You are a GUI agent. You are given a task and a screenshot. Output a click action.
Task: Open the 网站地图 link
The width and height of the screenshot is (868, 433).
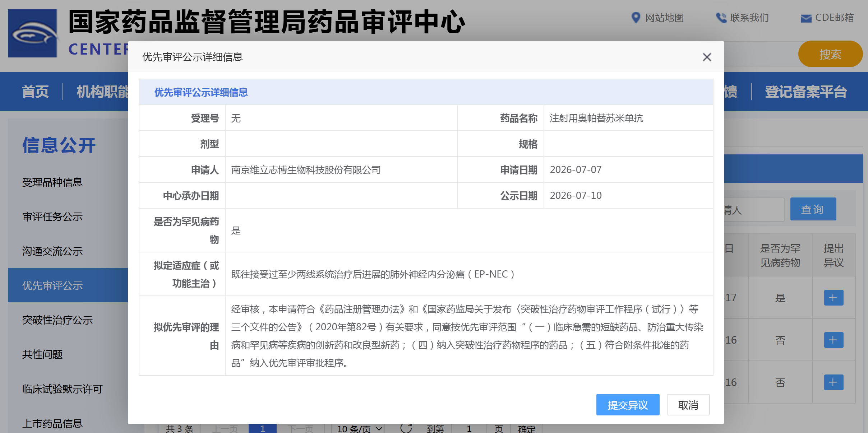[664, 18]
